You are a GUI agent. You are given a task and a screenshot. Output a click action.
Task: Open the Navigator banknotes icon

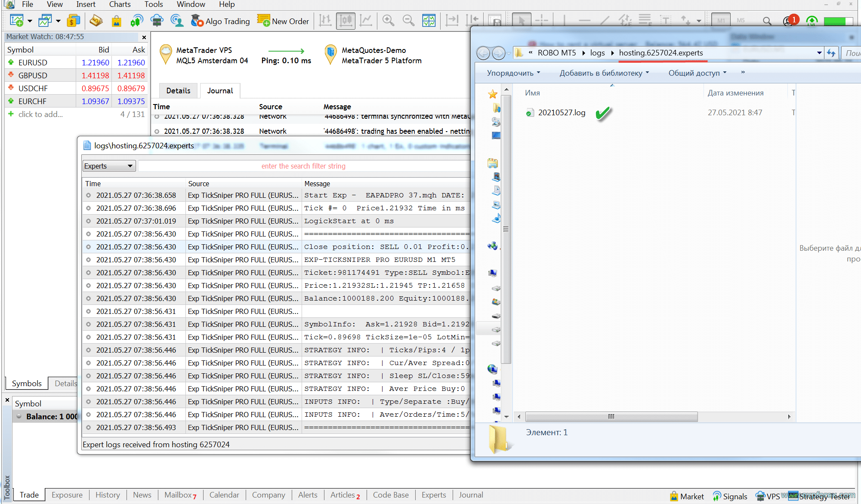point(96,21)
